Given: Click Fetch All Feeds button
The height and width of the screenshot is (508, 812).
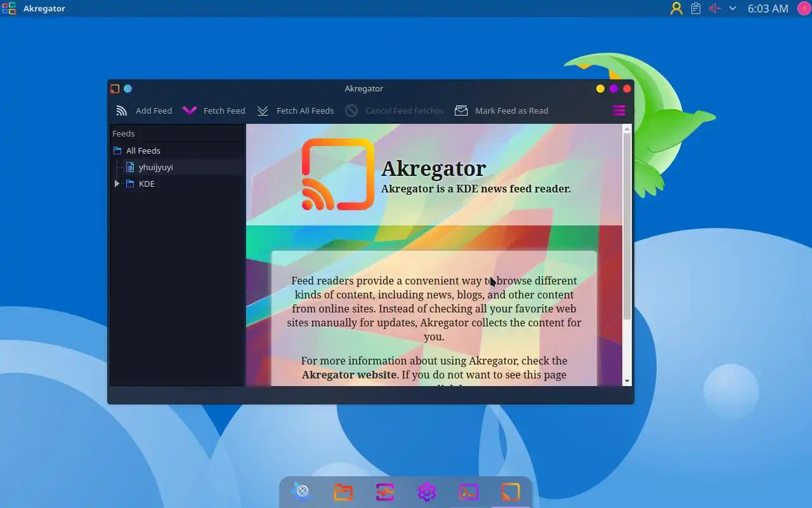Looking at the screenshot, I should tap(295, 110).
